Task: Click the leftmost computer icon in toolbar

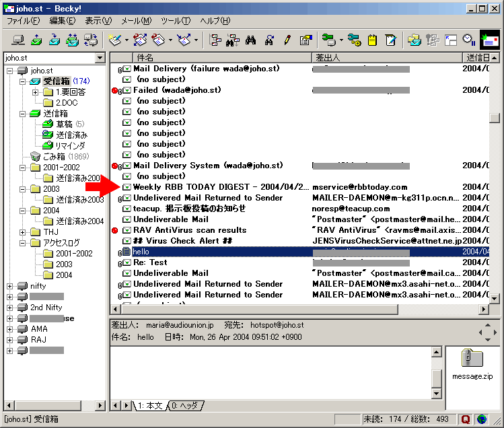Action: click(x=18, y=40)
